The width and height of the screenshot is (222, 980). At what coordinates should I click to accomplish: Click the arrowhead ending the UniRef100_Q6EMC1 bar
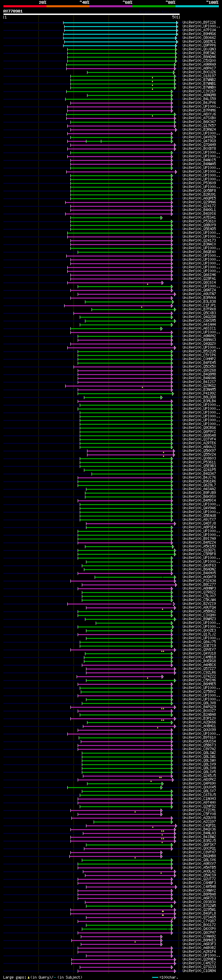click(x=177, y=41)
